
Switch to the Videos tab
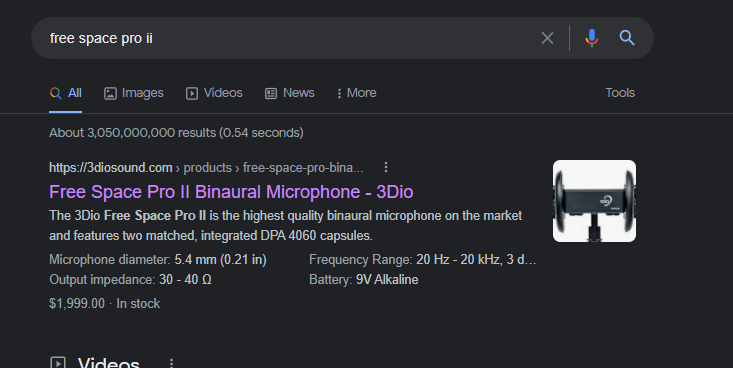[x=214, y=93]
